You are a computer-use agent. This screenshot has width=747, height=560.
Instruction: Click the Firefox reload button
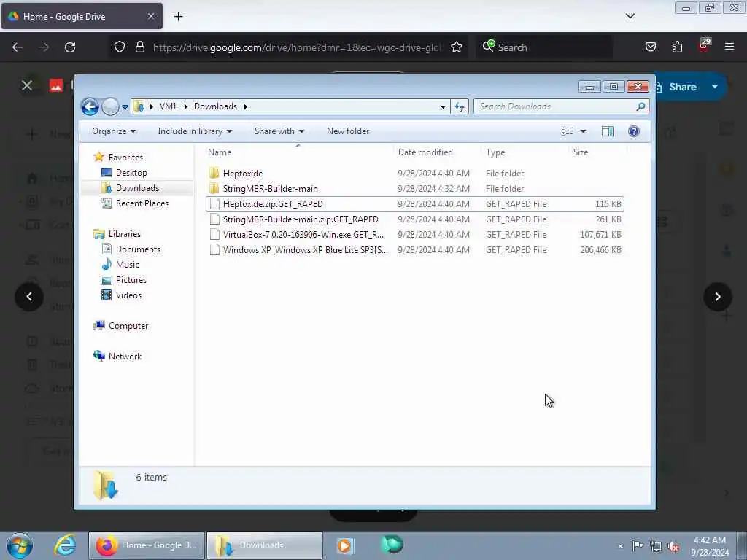click(x=70, y=47)
